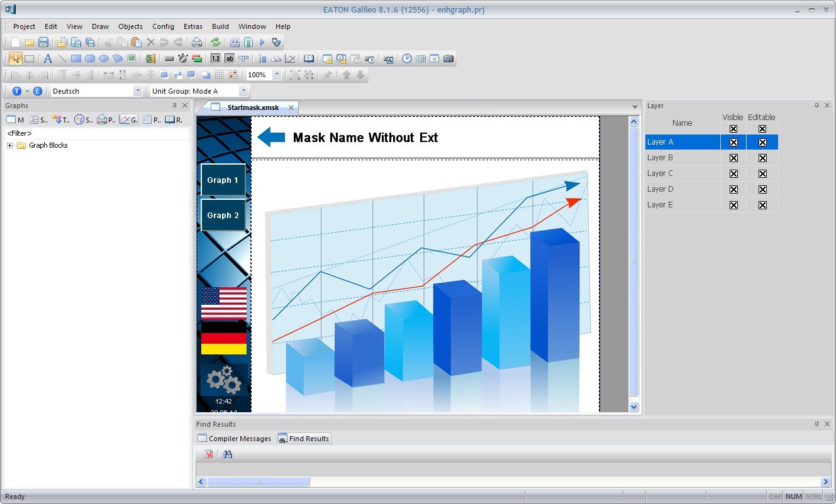Image resolution: width=836 pixels, height=504 pixels.
Task: Click the editor vertical scrollbar down arrow
Action: coord(634,407)
